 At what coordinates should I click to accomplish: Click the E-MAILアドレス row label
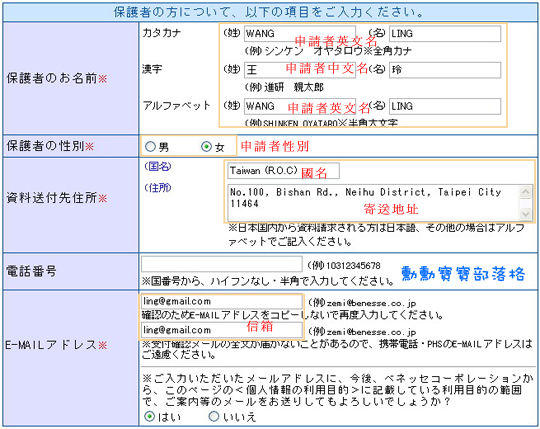point(56,345)
